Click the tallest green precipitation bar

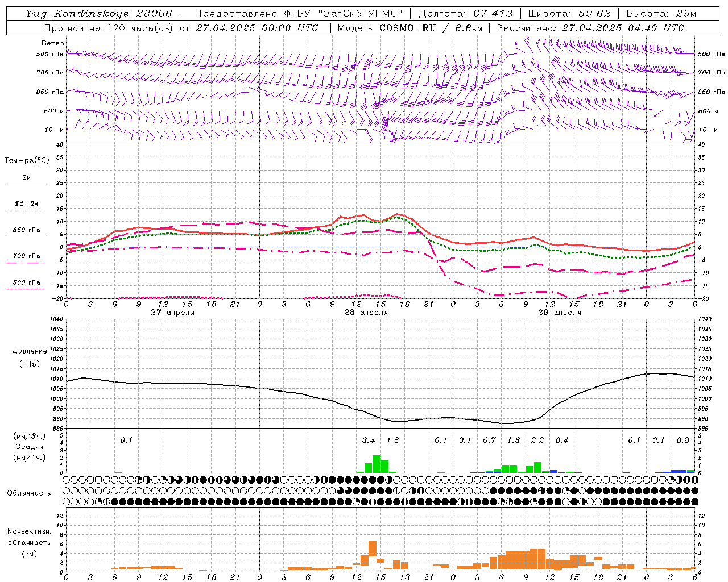pyautogui.click(x=377, y=464)
